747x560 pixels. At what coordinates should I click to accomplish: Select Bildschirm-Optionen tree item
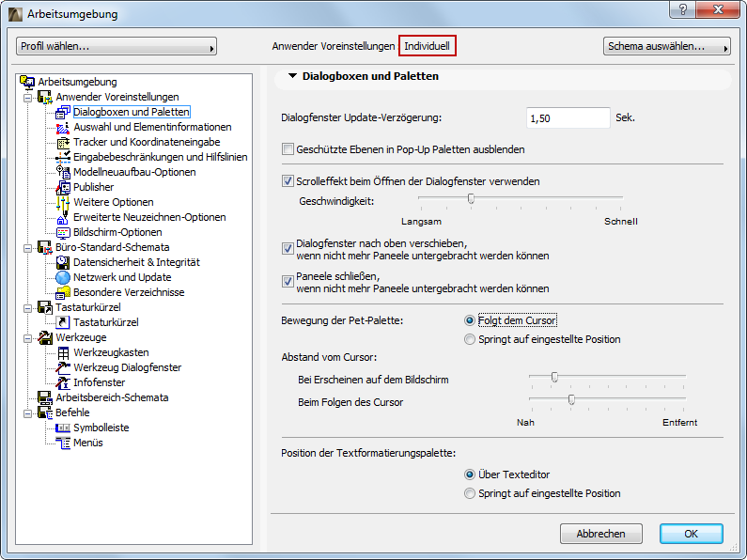coord(117,232)
